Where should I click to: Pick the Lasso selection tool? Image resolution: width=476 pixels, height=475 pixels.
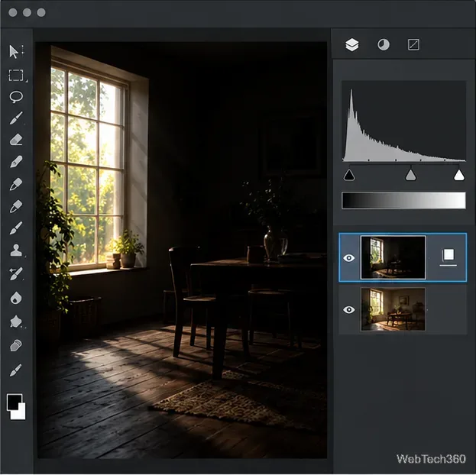[x=16, y=97]
